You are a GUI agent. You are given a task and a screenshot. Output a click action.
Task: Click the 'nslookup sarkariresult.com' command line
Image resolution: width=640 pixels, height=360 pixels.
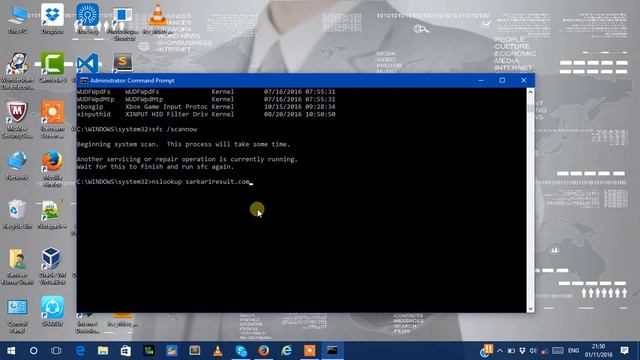coord(200,182)
